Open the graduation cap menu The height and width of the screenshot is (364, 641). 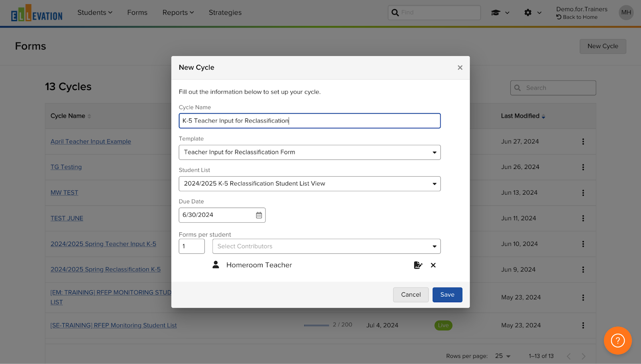500,12
